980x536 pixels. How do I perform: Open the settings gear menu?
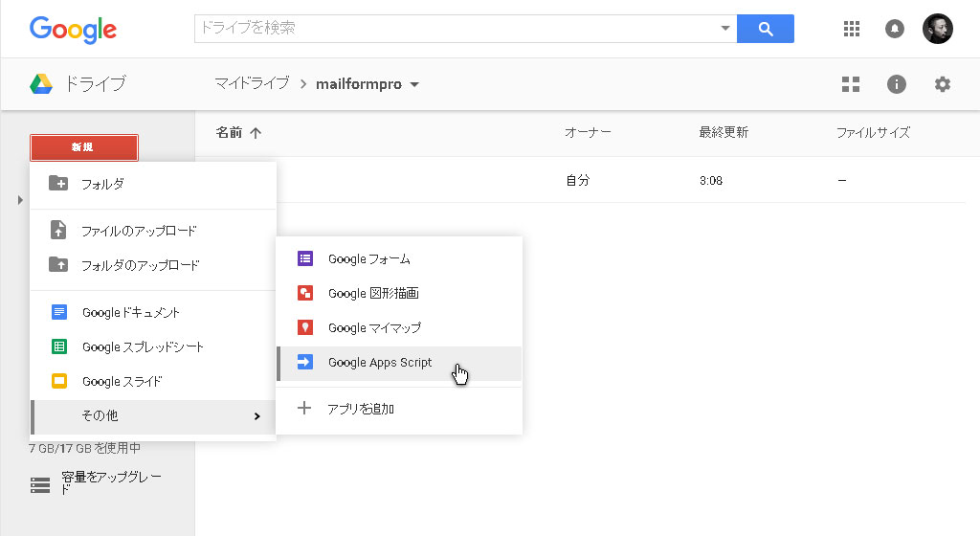click(x=943, y=84)
